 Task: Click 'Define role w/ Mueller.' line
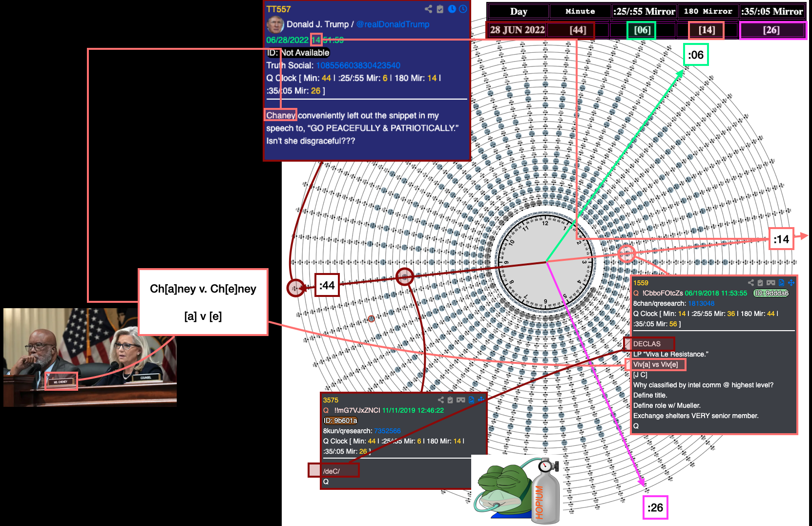point(667,405)
